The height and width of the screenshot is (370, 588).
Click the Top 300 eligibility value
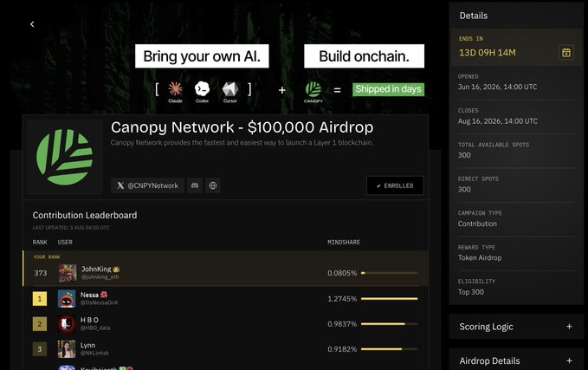pos(470,292)
